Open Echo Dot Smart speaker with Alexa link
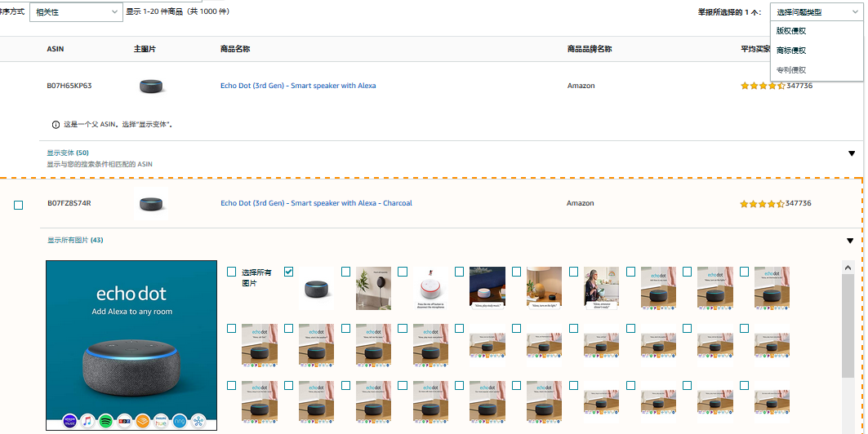Screen dimensions: 868x434 pos(298,86)
